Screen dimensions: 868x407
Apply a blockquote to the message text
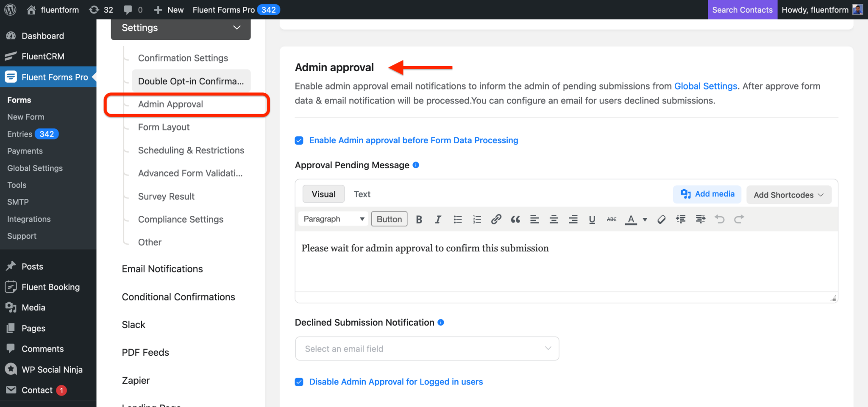515,219
